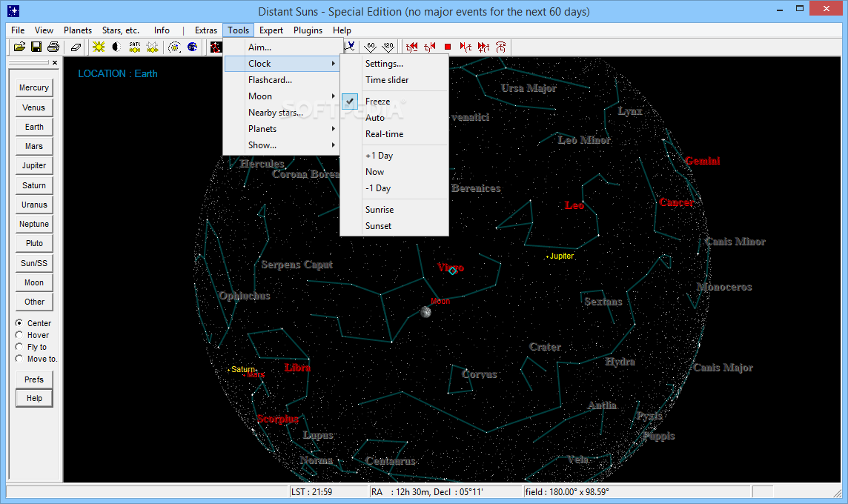Viewport: 848px width, 504px height.
Task: Open the Stars, etc. menu
Action: pos(121,30)
